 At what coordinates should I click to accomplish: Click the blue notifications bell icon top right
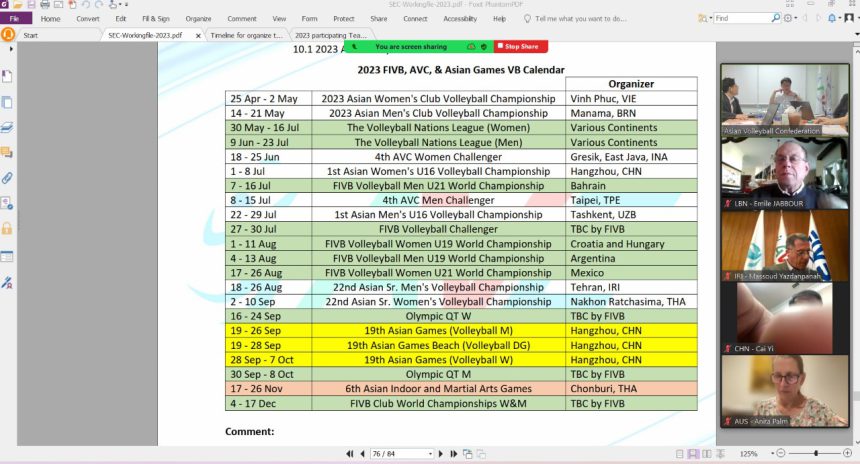(831, 18)
